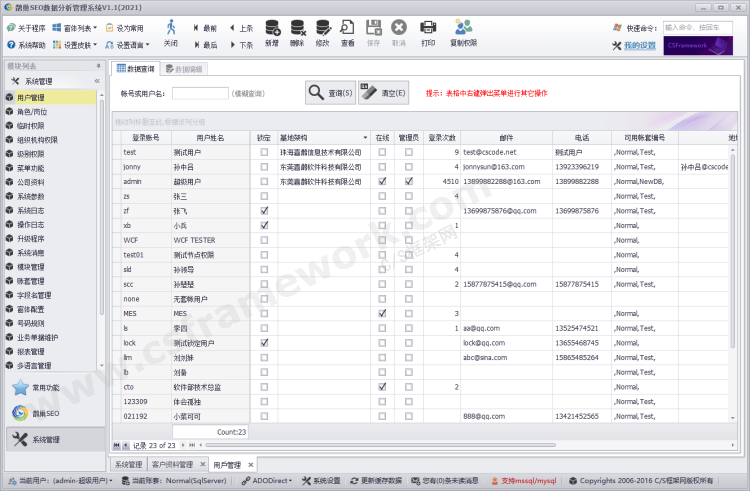
Task: Uncheck 锁定 checkbox for user lock
Action: click(x=264, y=343)
